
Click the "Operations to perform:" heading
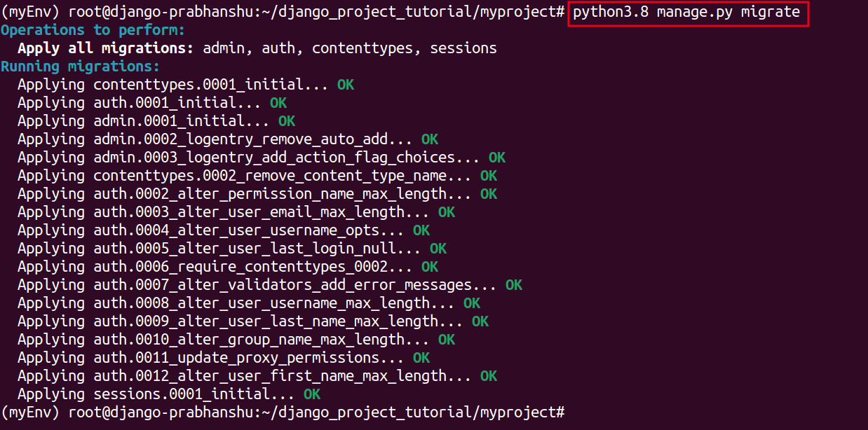click(x=93, y=31)
